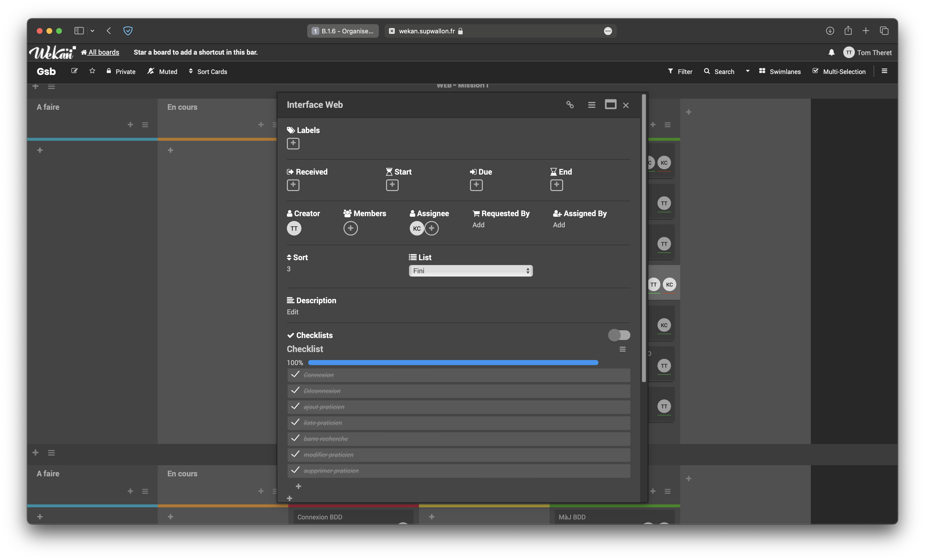
Task: Open the Connexion BDD card
Action: click(x=353, y=517)
